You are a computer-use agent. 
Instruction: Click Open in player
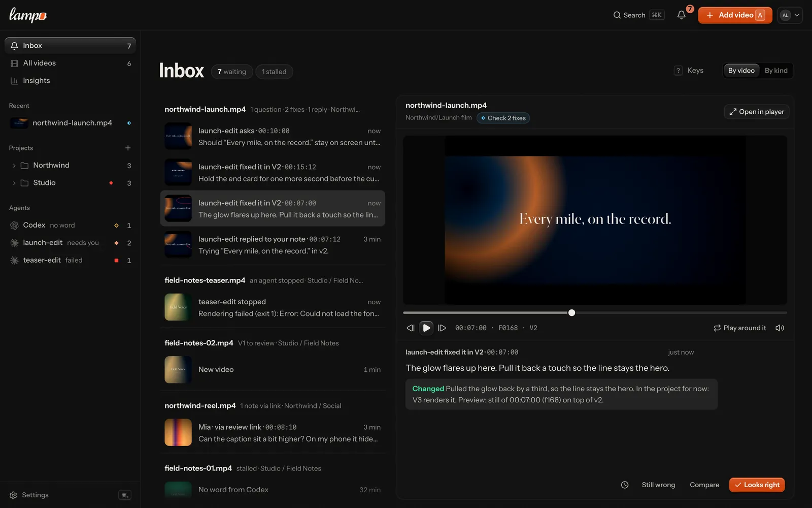[x=757, y=112]
